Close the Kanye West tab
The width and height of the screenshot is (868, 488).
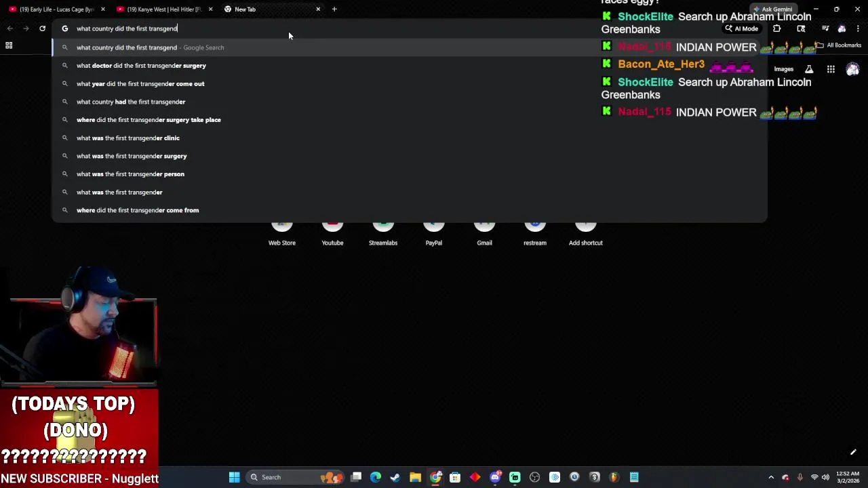210,9
